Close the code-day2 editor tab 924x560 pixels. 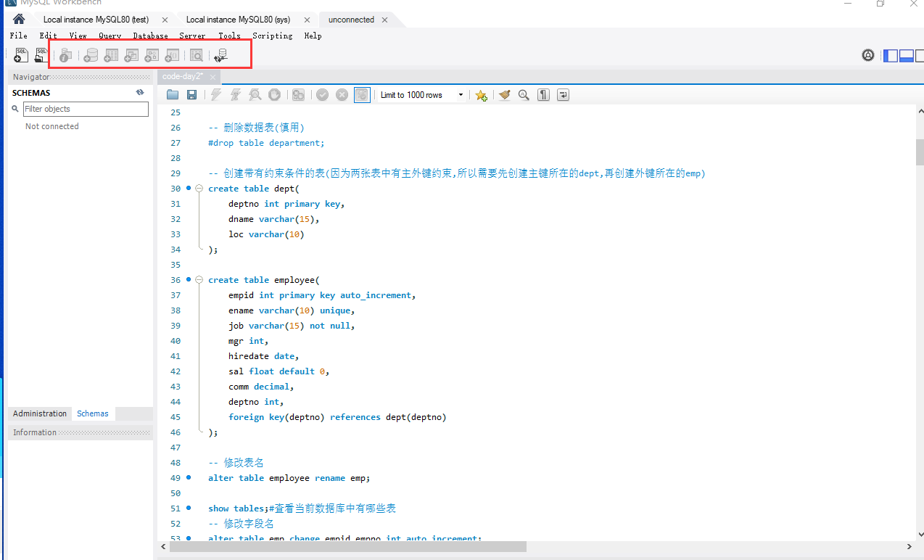click(x=213, y=76)
